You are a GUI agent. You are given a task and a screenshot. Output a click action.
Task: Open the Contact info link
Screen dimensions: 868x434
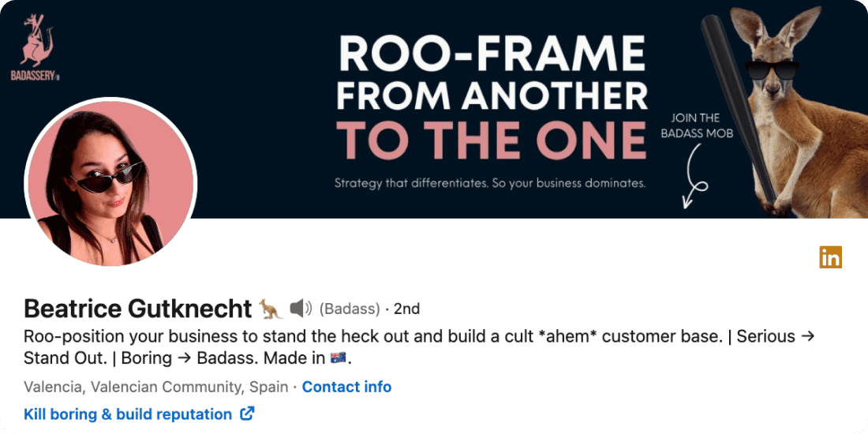pyautogui.click(x=346, y=387)
